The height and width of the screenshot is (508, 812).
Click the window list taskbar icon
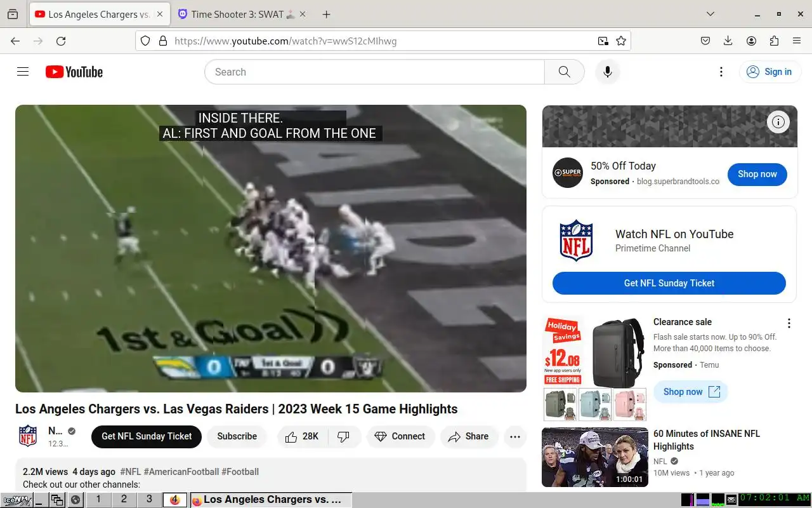57,500
